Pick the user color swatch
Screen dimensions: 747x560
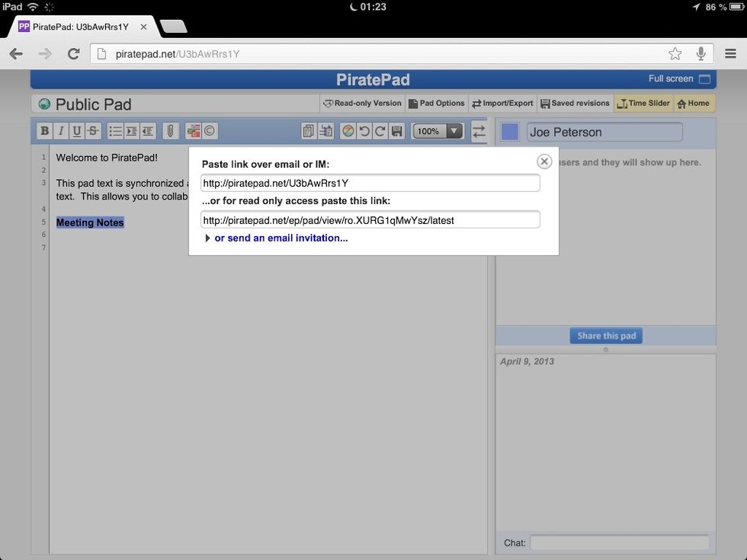(x=510, y=132)
